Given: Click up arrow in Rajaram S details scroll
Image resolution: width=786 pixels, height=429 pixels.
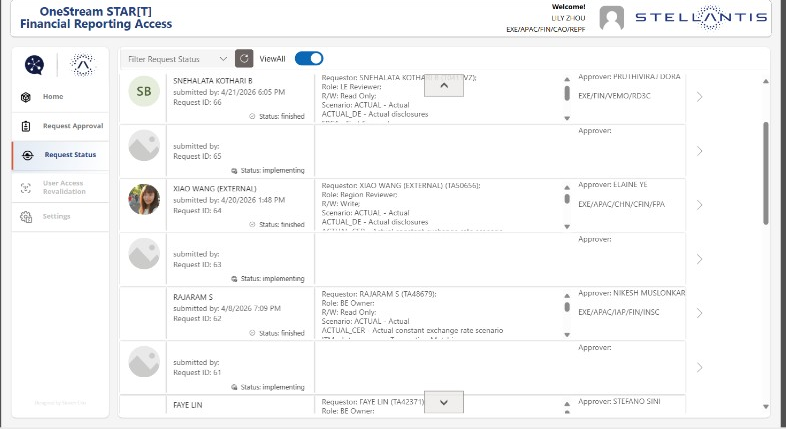Looking at the screenshot, I should [x=567, y=296].
